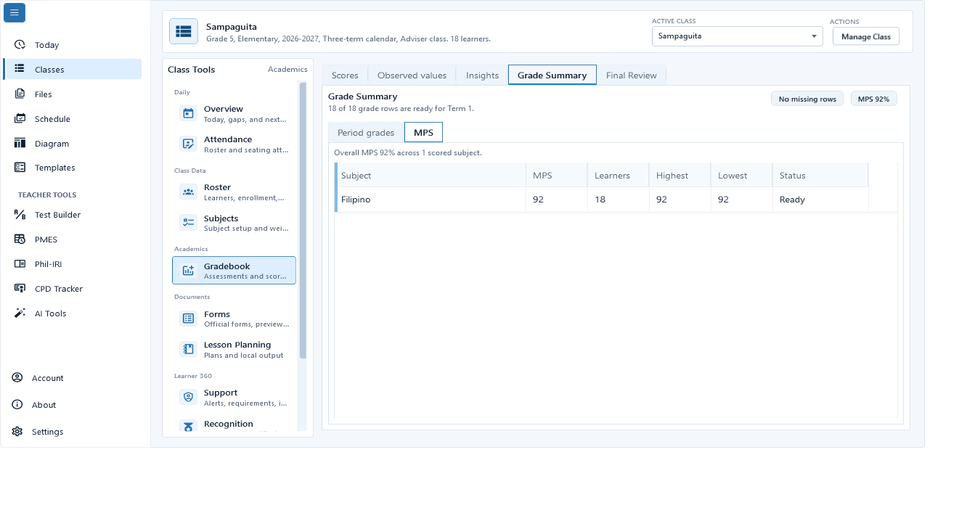Click the hamburger menu icon
Image resolution: width=980 pixels, height=529 pixels.
(15, 12)
